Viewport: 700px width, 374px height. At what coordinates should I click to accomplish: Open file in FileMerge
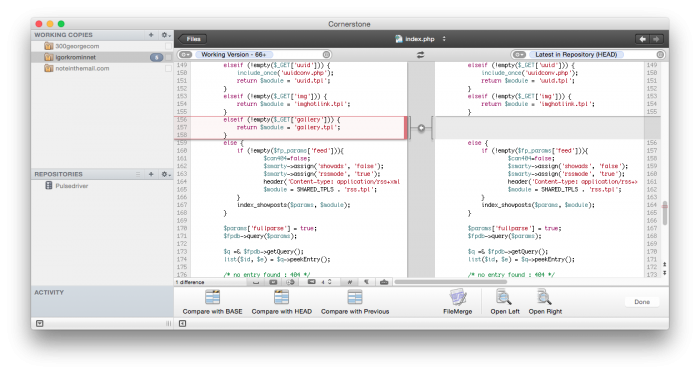[458, 302]
